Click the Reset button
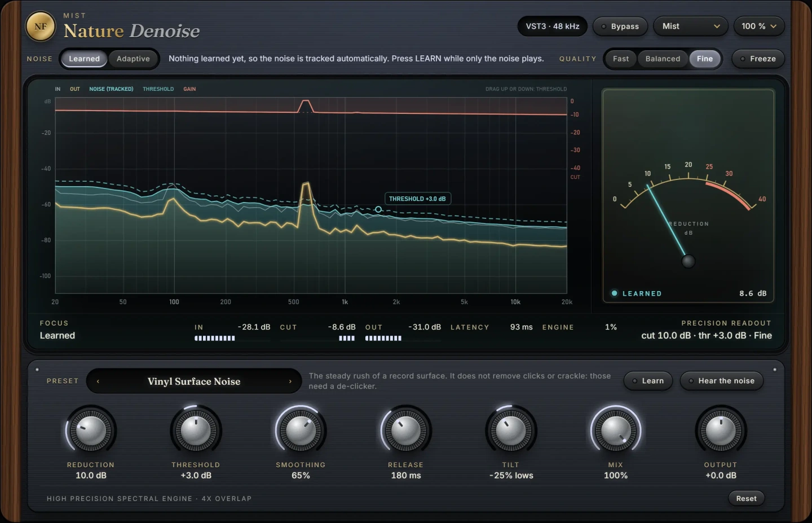Screen dimensions: 812x523 [746, 498]
